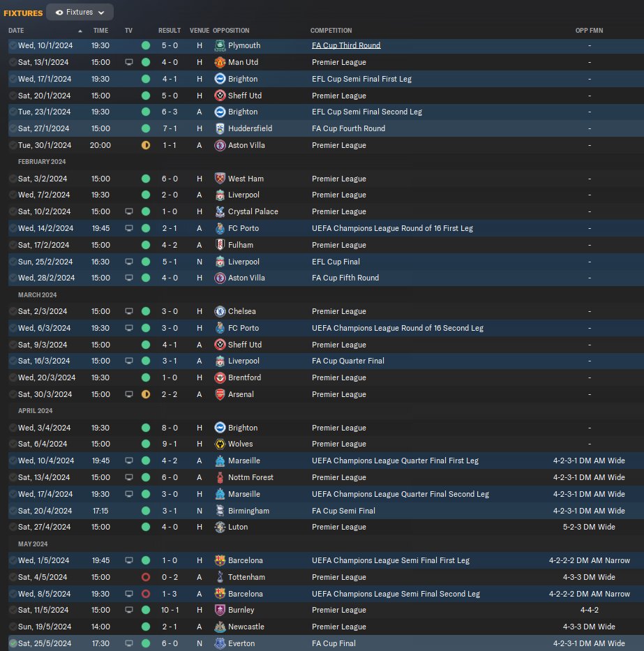
Task: Toggle tick for Sun, 25/2/2024 EFL Cup Final
Action: (13, 262)
